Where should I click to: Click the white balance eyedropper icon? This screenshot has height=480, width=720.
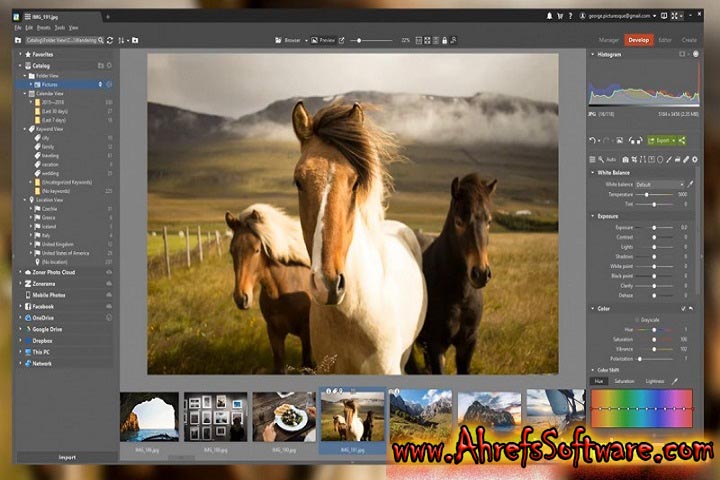click(692, 185)
